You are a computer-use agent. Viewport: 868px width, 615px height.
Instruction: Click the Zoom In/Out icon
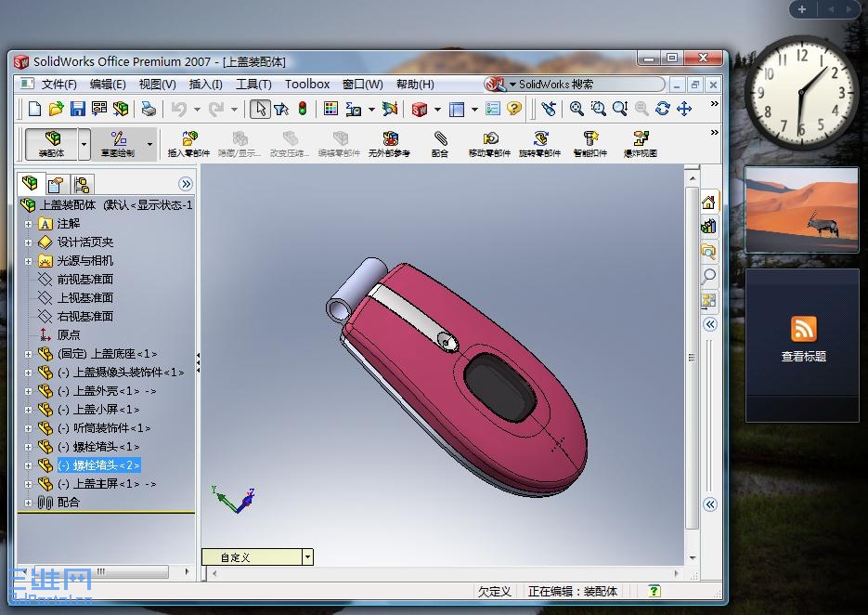pyautogui.click(x=619, y=109)
